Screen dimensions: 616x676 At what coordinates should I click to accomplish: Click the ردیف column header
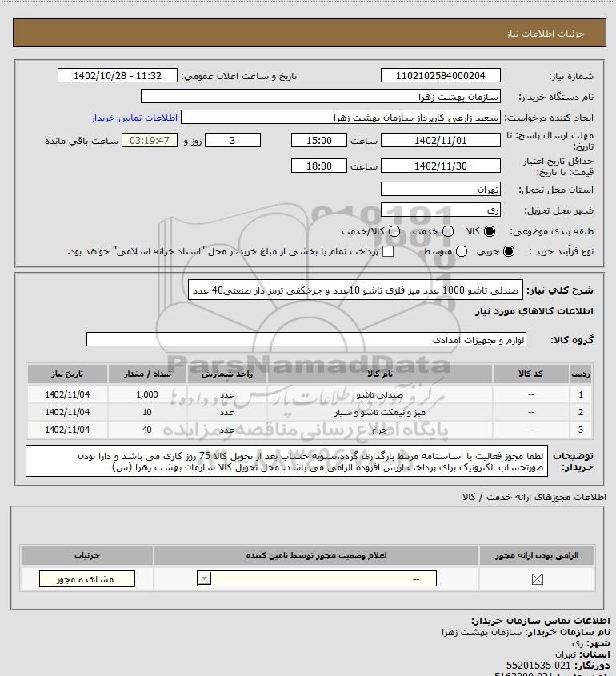tap(580, 374)
